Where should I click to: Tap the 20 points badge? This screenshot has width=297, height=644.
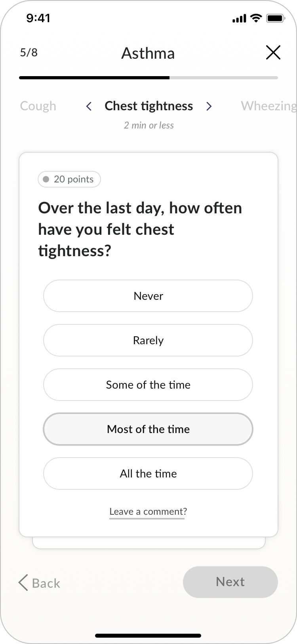pos(69,179)
